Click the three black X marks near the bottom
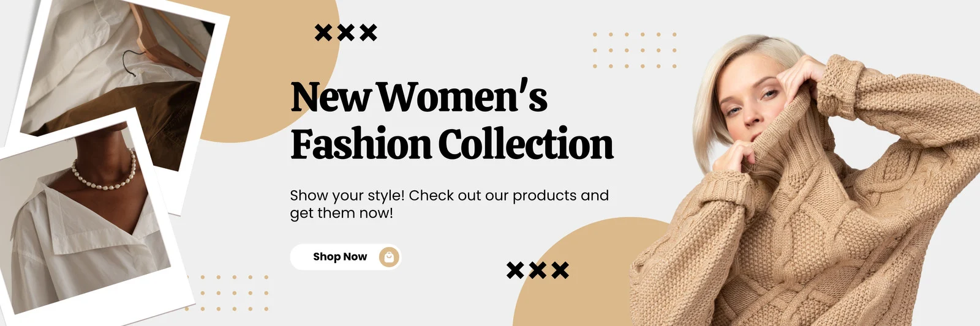 click(x=538, y=270)
